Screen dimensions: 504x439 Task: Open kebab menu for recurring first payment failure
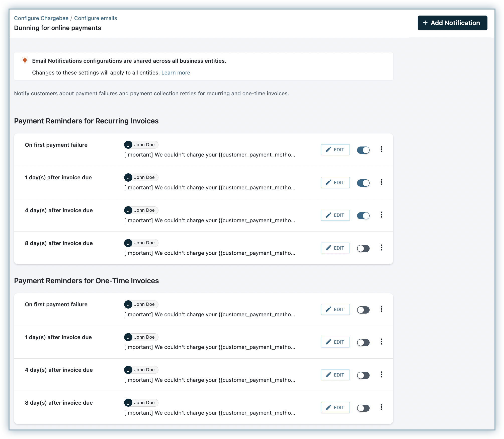(x=381, y=150)
